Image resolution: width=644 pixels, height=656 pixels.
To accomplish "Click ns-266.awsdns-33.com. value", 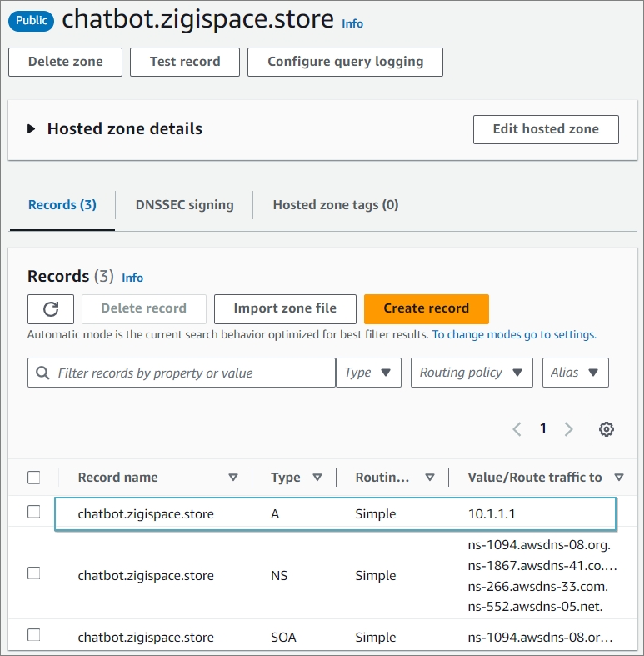I will (x=538, y=587).
